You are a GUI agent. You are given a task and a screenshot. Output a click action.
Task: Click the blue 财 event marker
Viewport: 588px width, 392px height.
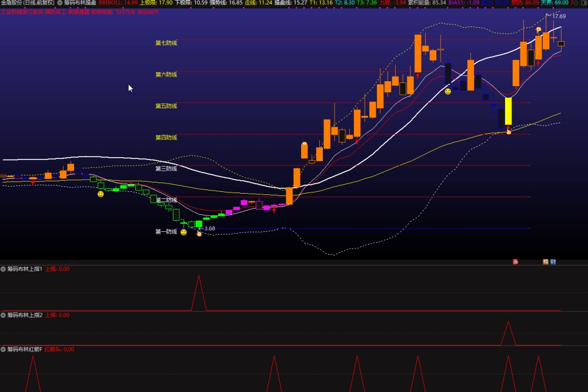click(553, 262)
